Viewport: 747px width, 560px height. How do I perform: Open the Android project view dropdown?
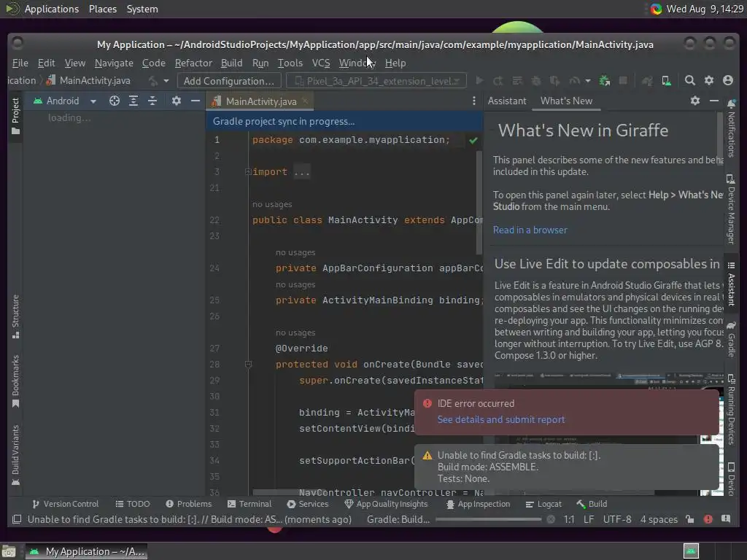[64, 101]
